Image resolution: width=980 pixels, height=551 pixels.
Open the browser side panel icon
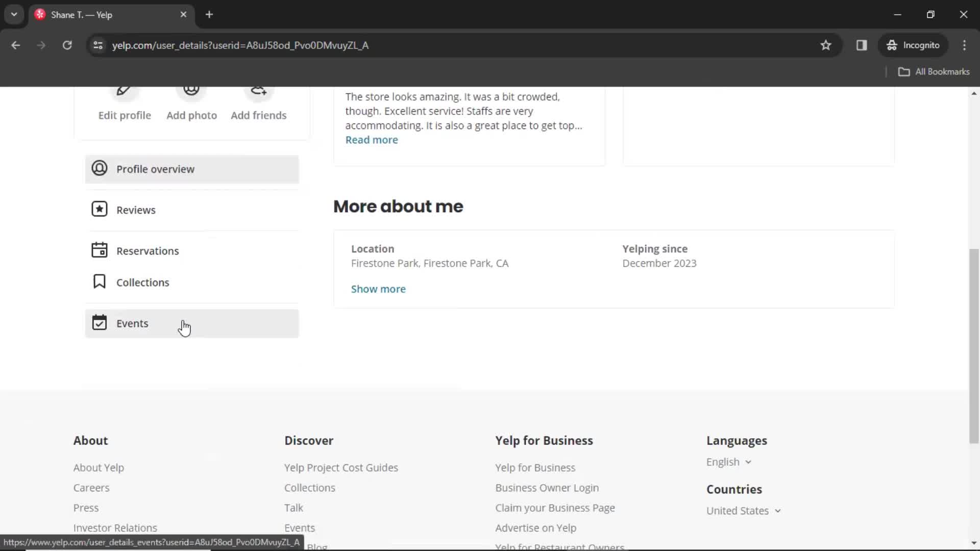click(862, 45)
